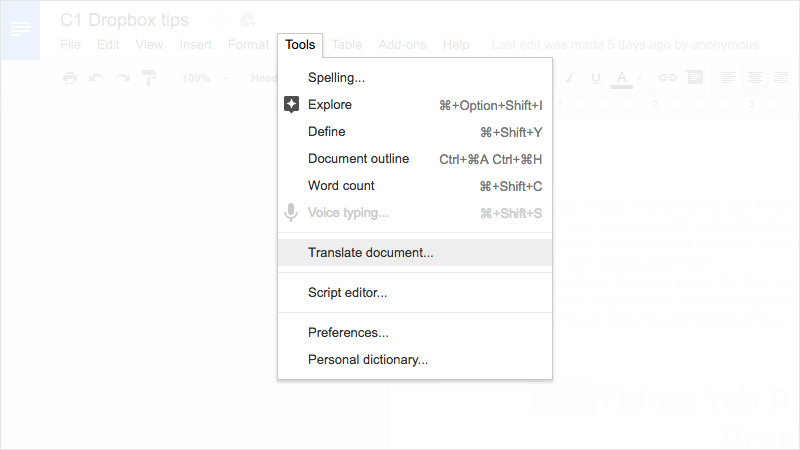Click the Explore star icon in menu
The height and width of the screenshot is (450, 800).
point(291,105)
